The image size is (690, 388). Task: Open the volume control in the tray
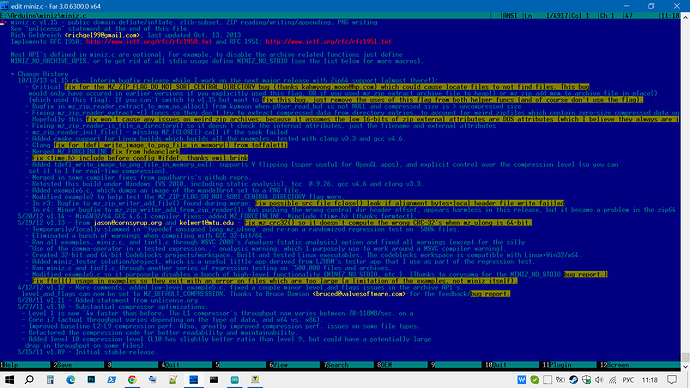pos(599,380)
